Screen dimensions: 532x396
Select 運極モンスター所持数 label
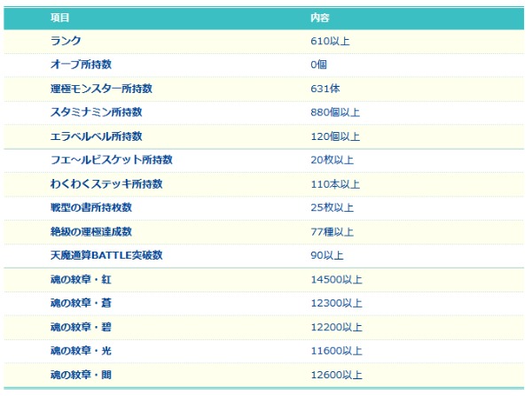point(101,89)
